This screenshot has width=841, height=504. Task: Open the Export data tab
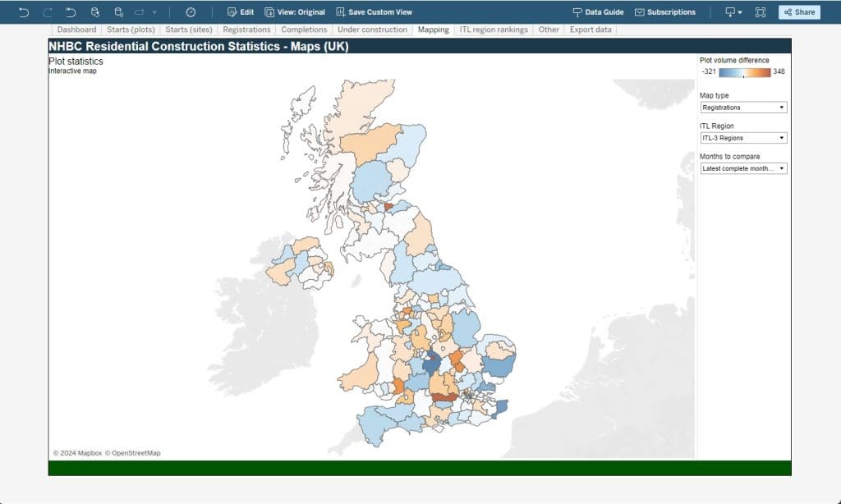(591, 30)
